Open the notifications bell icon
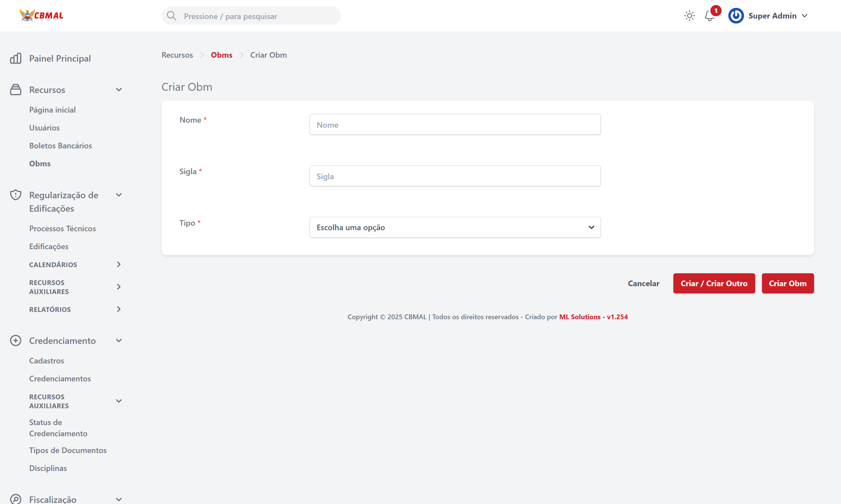Viewport: 841px width, 504px height. coord(710,16)
